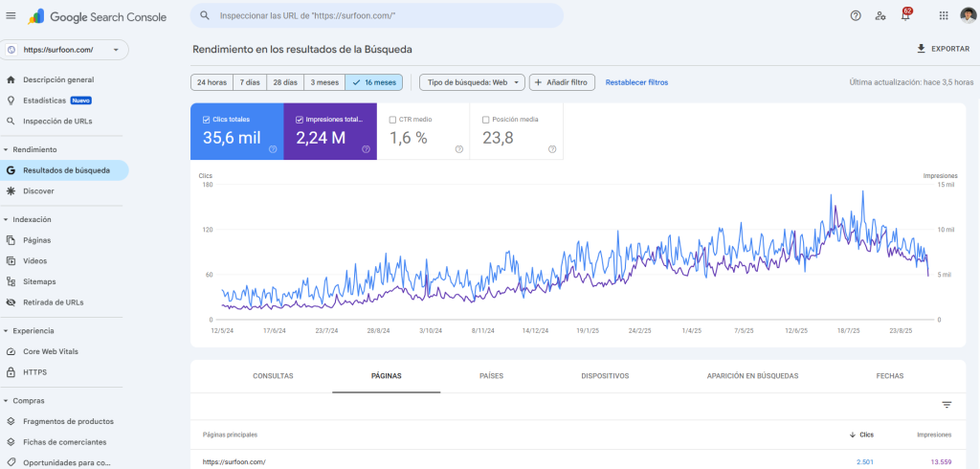Image resolution: width=980 pixels, height=469 pixels.
Task: Open the notifications bell icon
Action: point(905,15)
